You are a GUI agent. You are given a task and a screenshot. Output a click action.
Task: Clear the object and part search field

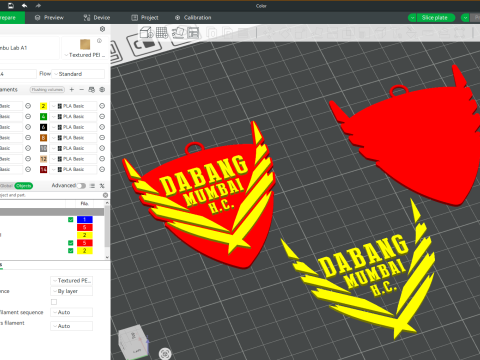[105, 195]
